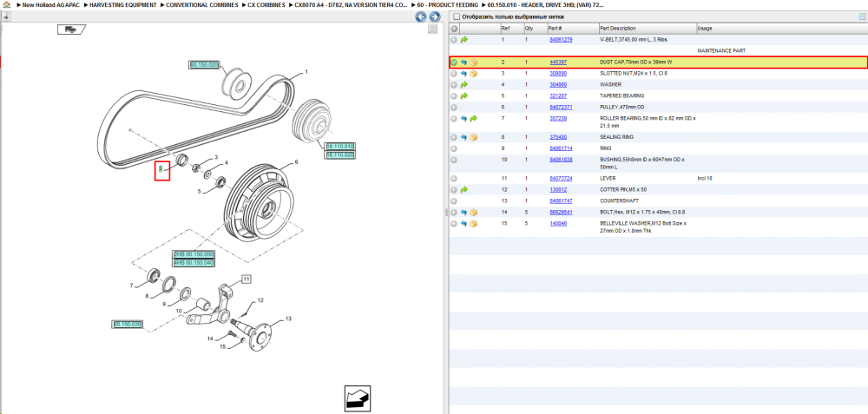Click box icon in BELLEVILLE WASHER row
This screenshot has width=868, height=414.
pos(473,224)
